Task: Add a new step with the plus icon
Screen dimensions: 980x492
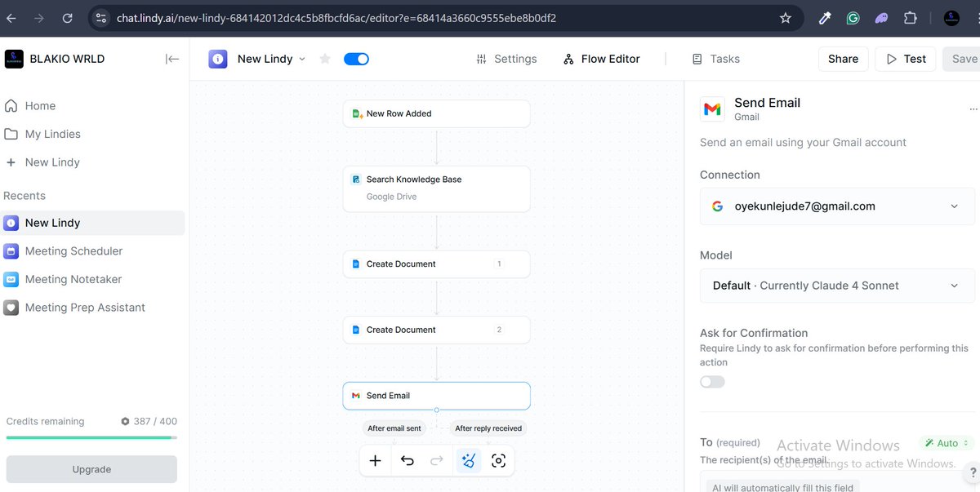Action: 375,461
